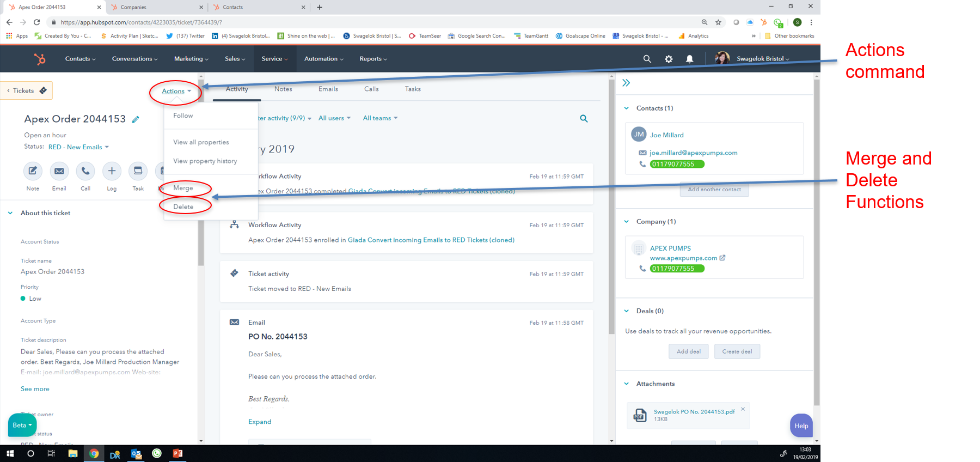Image resolution: width=980 pixels, height=462 pixels.
Task: Go back to Tickets
Action: click(27, 90)
